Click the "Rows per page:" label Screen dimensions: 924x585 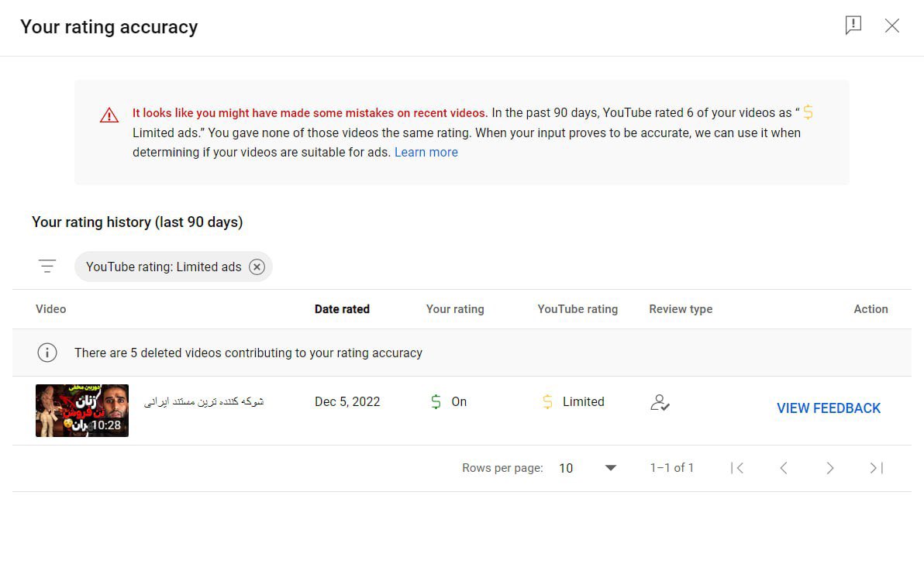(x=502, y=468)
